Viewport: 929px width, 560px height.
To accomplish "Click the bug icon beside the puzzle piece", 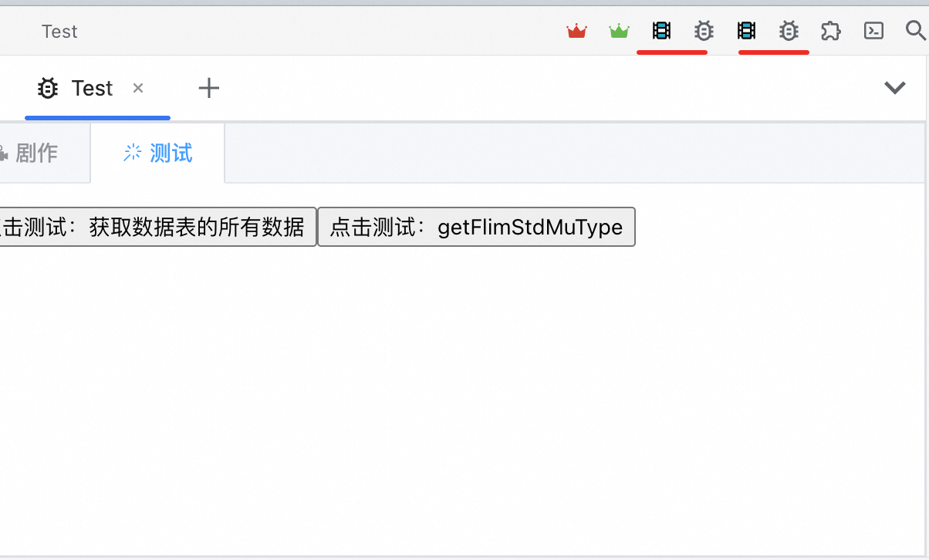I will 789,31.
